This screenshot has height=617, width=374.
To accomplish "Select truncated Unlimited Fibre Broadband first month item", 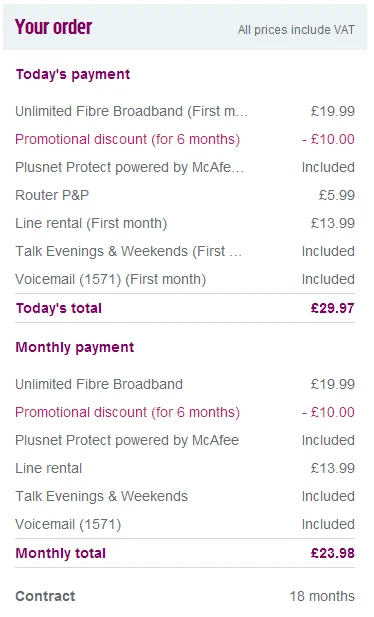I will (x=131, y=111).
